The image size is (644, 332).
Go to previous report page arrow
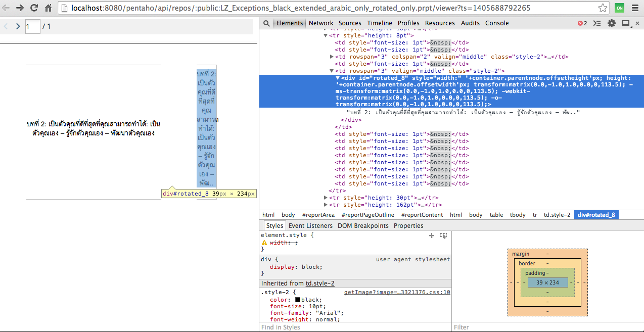point(6,26)
